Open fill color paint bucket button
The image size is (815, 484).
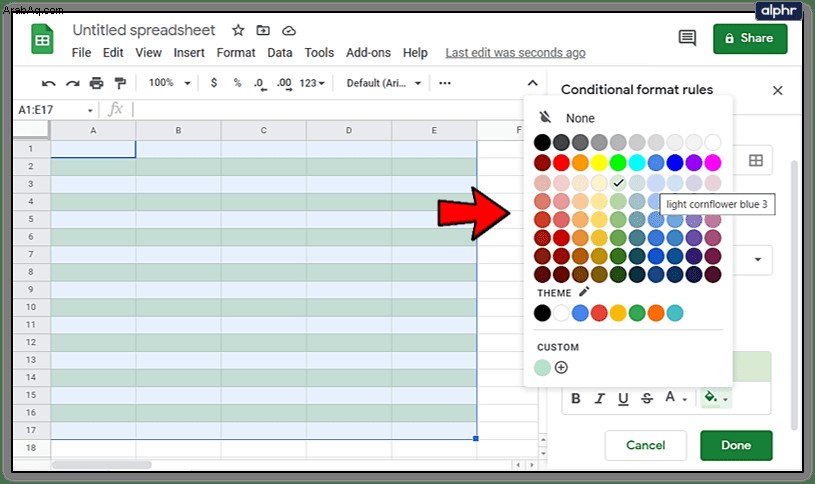click(715, 398)
